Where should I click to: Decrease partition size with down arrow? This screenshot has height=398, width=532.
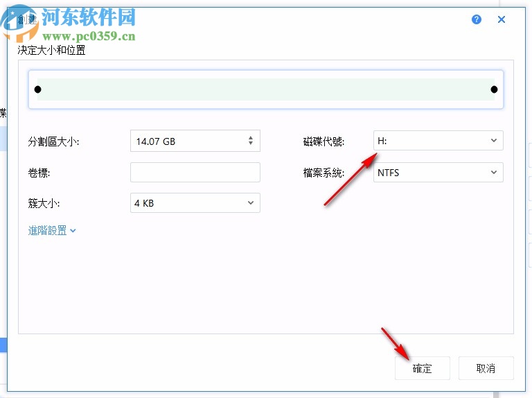pos(250,143)
